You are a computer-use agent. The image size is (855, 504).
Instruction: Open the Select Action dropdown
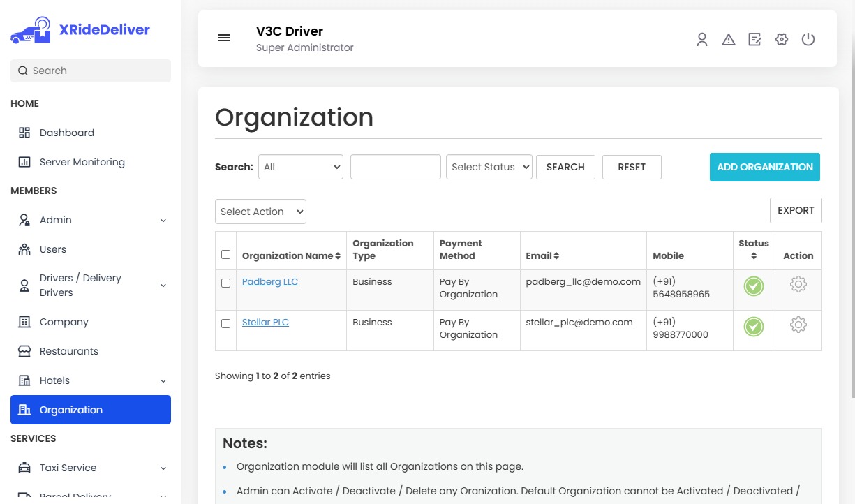[260, 211]
